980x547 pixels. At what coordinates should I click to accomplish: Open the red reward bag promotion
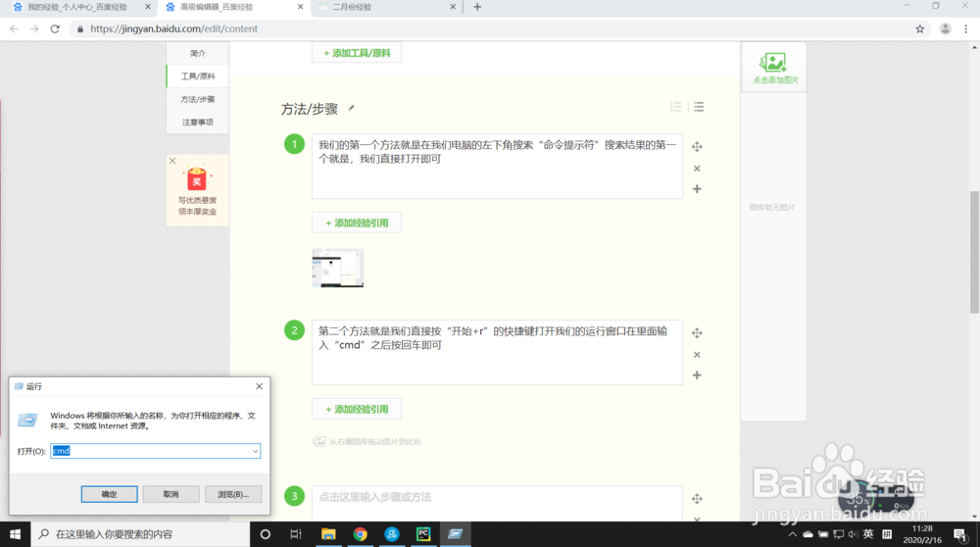tap(197, 178)
